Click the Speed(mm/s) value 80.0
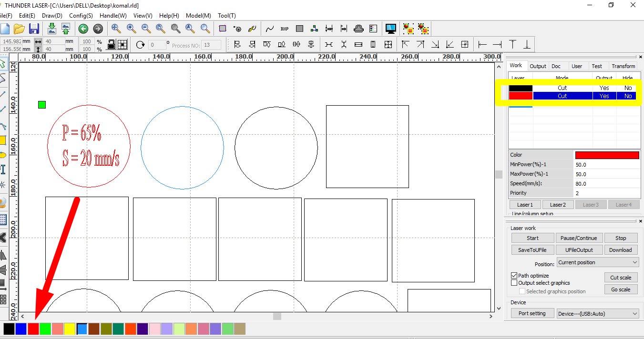Image resolution: width=644 pixels, height=339 pixels. click(x=606, y=184)
